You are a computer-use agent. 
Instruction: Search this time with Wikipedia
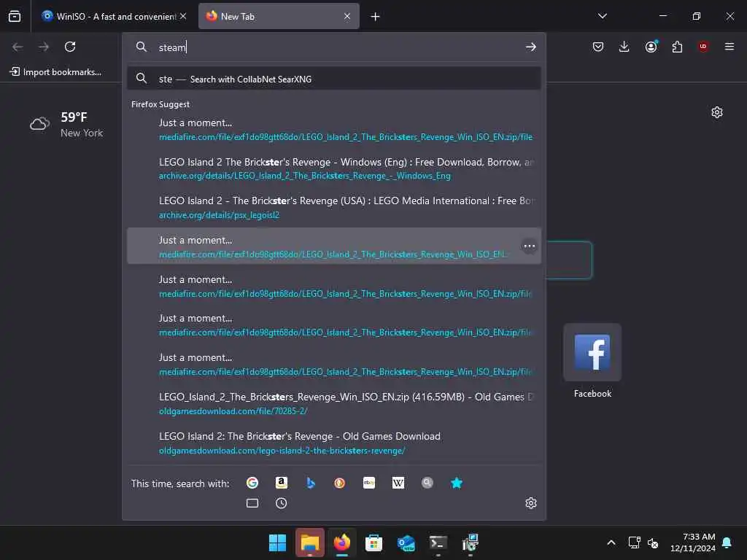pos(398,483)
